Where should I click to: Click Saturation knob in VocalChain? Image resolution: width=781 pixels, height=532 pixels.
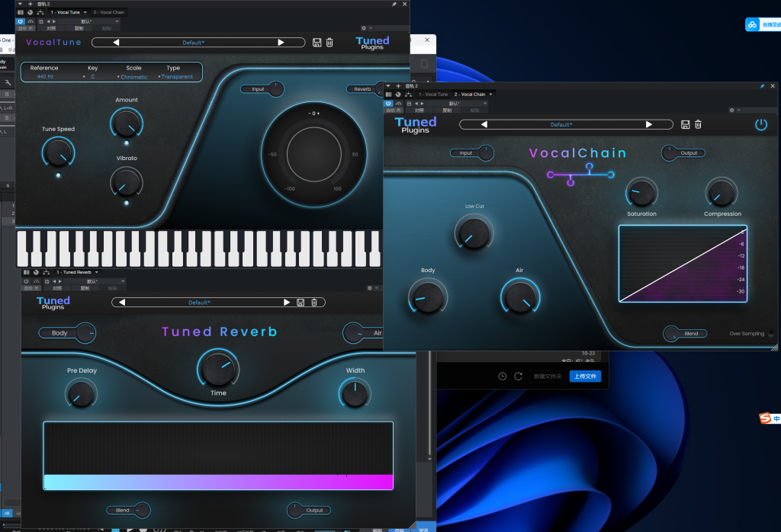(641, 193)
